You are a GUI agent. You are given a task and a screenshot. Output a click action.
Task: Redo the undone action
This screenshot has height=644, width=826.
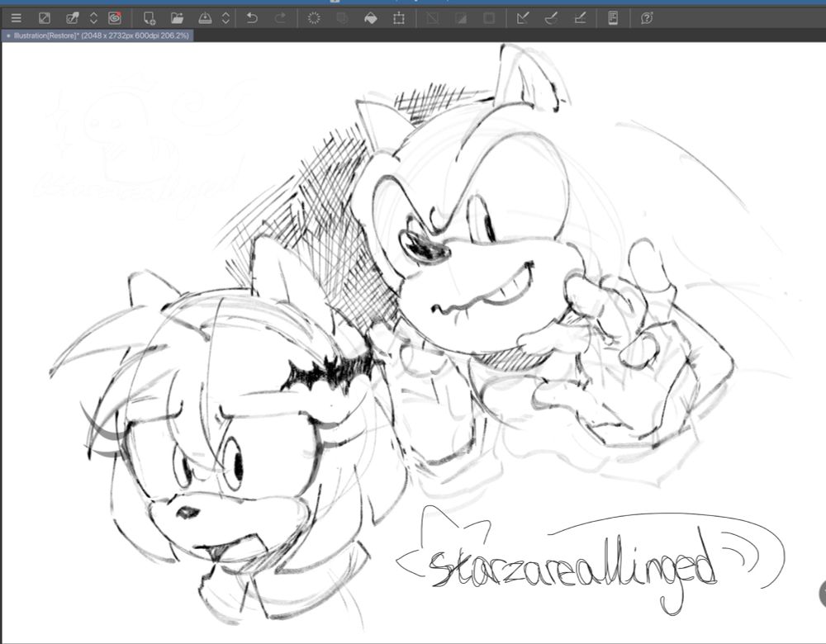[x=280, y=18]
